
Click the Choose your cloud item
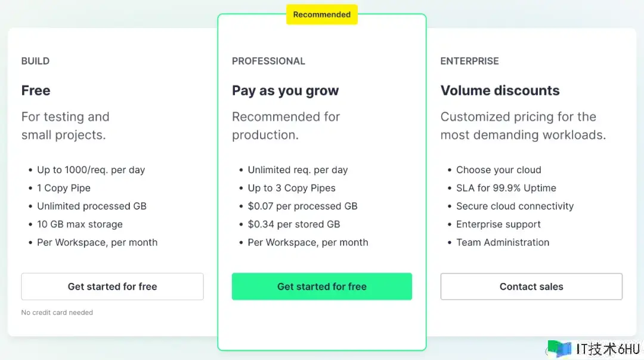[499, 170]
